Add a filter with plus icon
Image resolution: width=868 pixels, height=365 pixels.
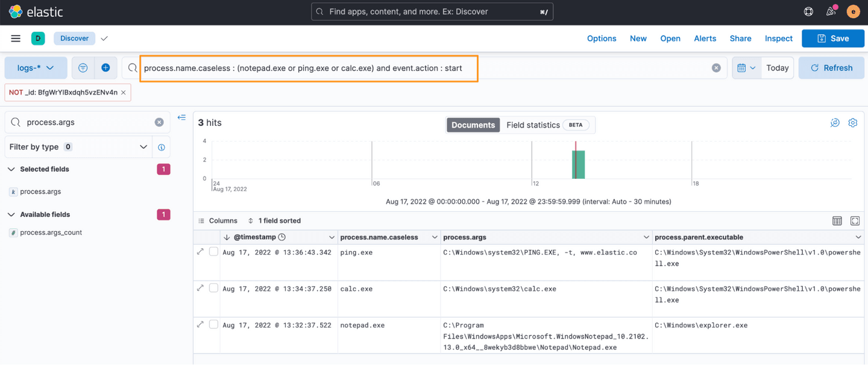(x=105, y=68)
